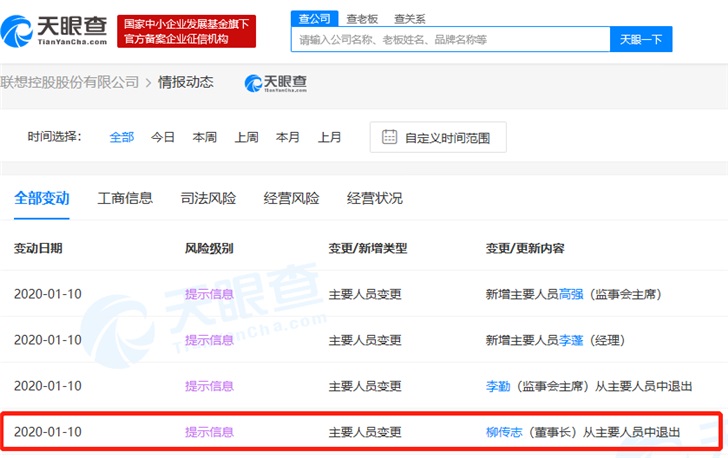Click the date in the 李蓬 row

click(x=48, y=340)
